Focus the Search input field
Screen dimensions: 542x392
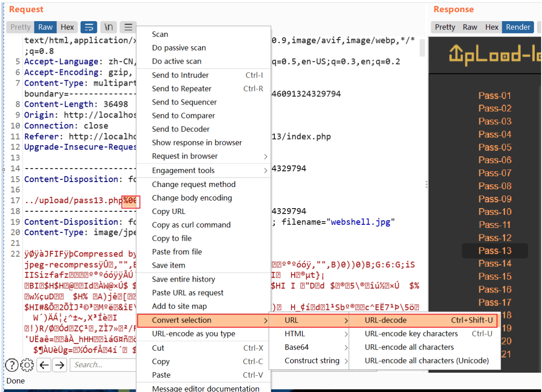click(103, 365)
